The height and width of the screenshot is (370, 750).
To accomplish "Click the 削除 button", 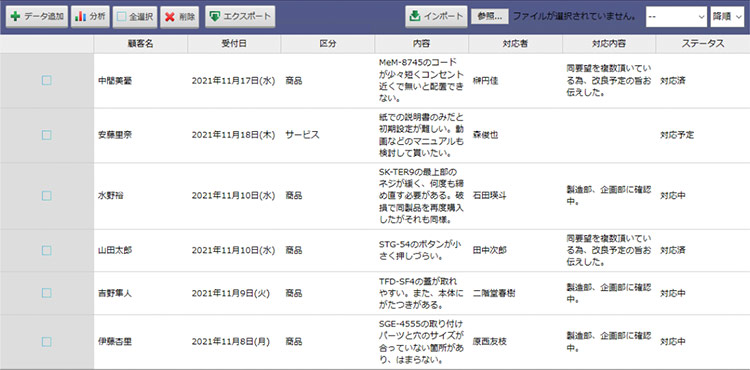I will pos(179,16).
